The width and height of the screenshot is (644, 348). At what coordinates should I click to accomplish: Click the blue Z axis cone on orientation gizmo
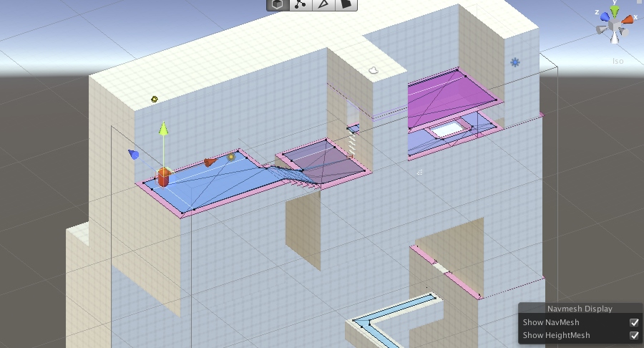pos(605,17)
